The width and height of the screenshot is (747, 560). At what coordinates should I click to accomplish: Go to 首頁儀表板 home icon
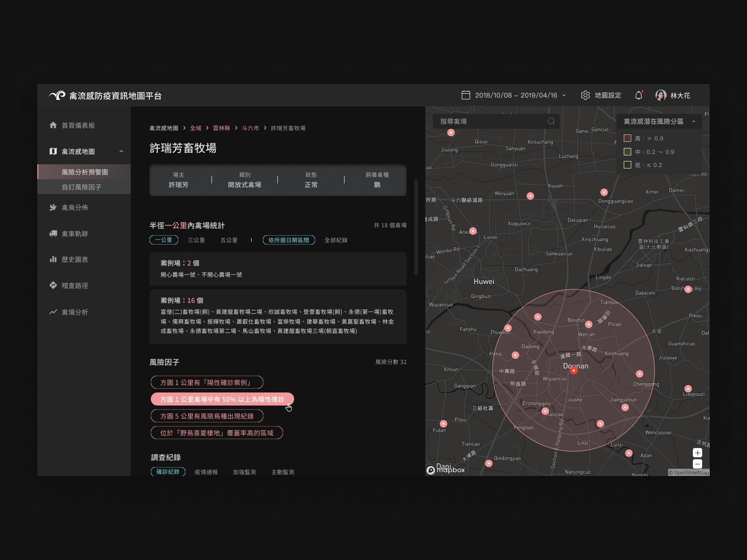[x=53, y=125]
